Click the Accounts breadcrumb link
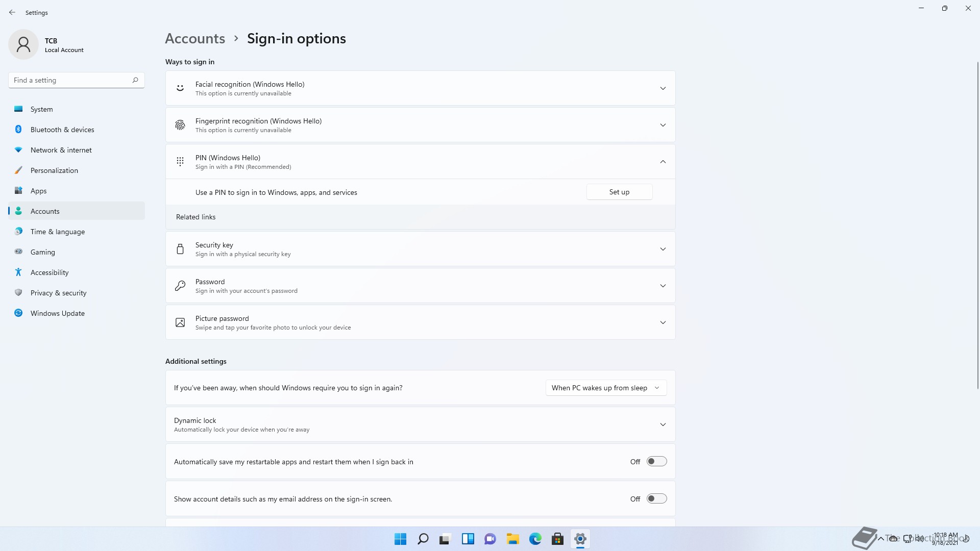Viewport: 980px width, 551px height. [195, 38]
